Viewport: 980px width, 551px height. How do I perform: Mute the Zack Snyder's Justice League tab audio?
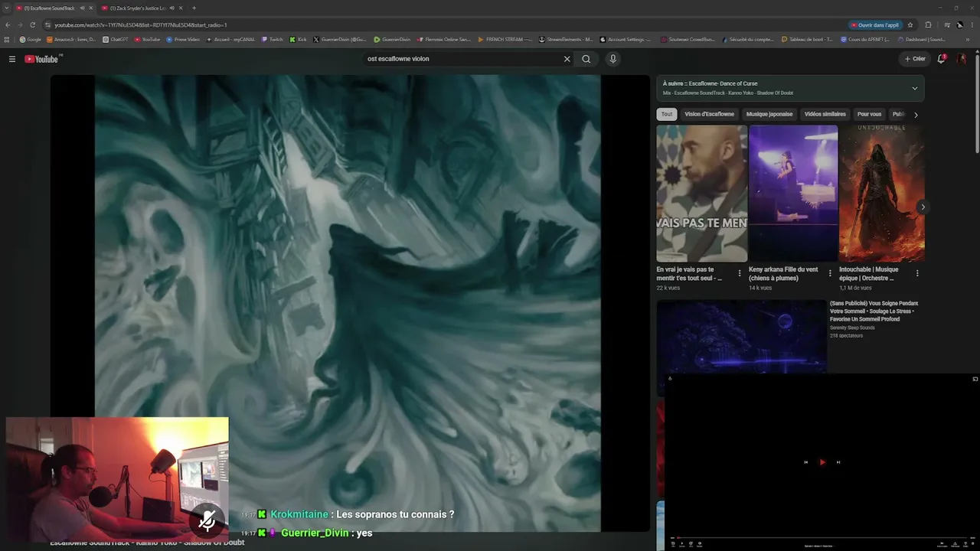point(171,8)
